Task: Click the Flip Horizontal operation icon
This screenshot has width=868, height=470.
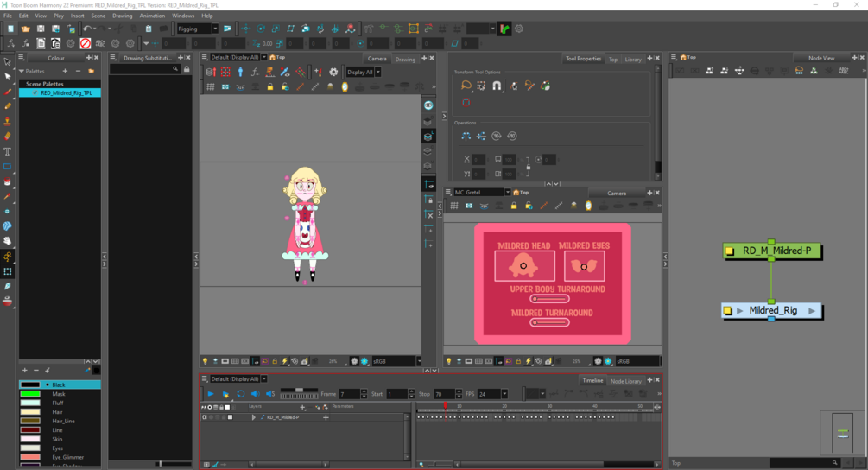Action: [x=466, y=137]
